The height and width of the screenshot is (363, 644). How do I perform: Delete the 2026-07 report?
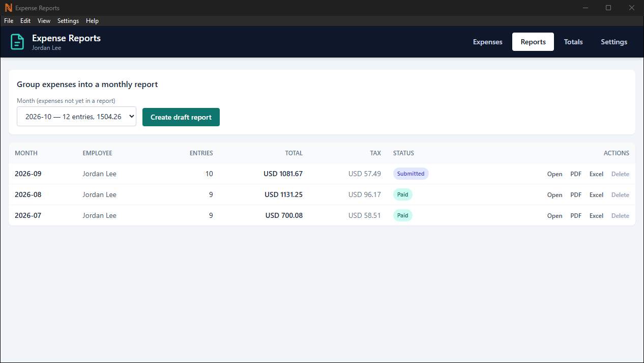(620, 216)
